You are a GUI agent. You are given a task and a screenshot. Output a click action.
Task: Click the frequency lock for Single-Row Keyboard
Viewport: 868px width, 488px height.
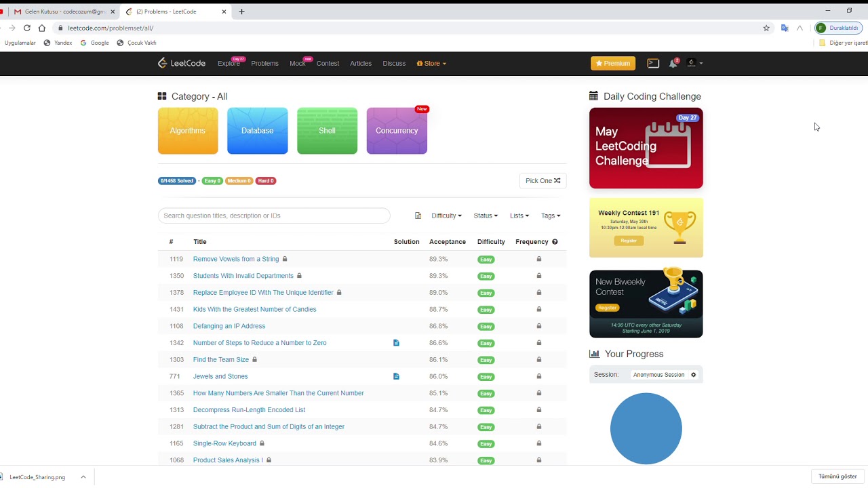(x=539, y=443)
